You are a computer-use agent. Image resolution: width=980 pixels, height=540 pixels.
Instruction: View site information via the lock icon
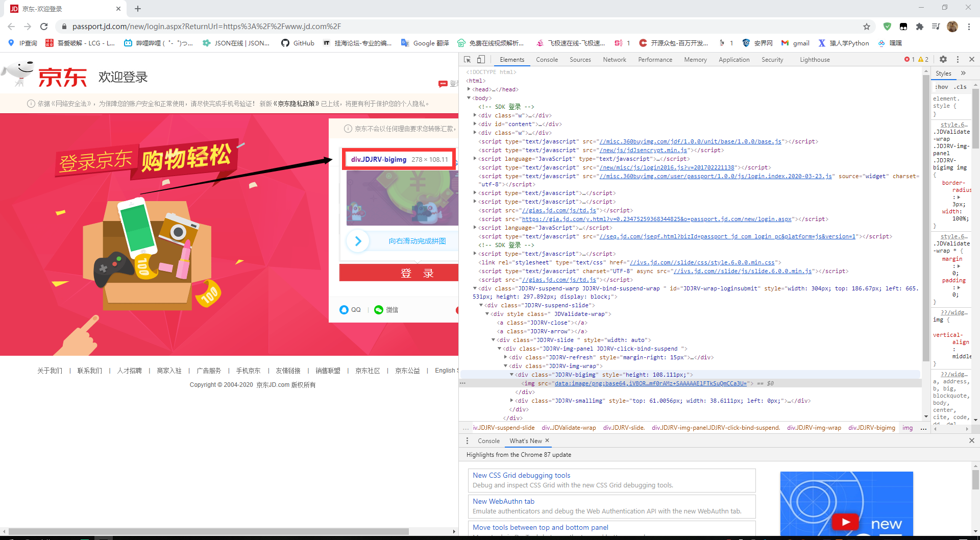click(64, 27)
